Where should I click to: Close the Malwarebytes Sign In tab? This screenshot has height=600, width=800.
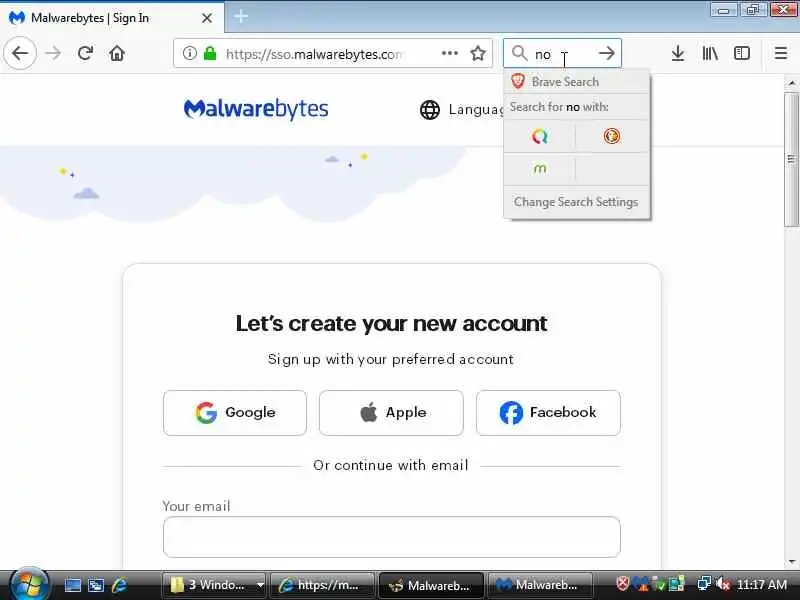click(207, 18)
